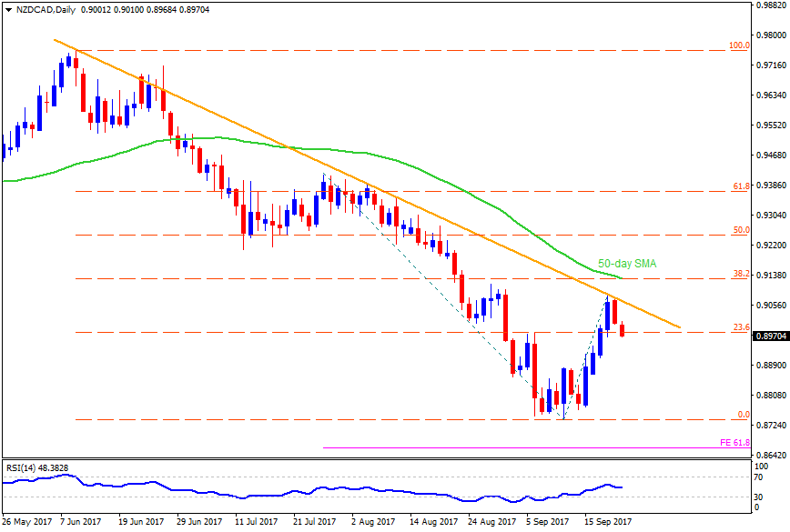Click the 5 Sep 2017 date label
Viewport: 790px width, 532px height.
click(549, 521)
